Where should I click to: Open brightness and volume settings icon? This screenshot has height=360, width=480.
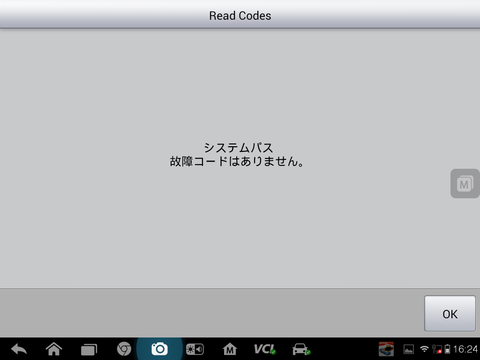(x=195, y=349)
